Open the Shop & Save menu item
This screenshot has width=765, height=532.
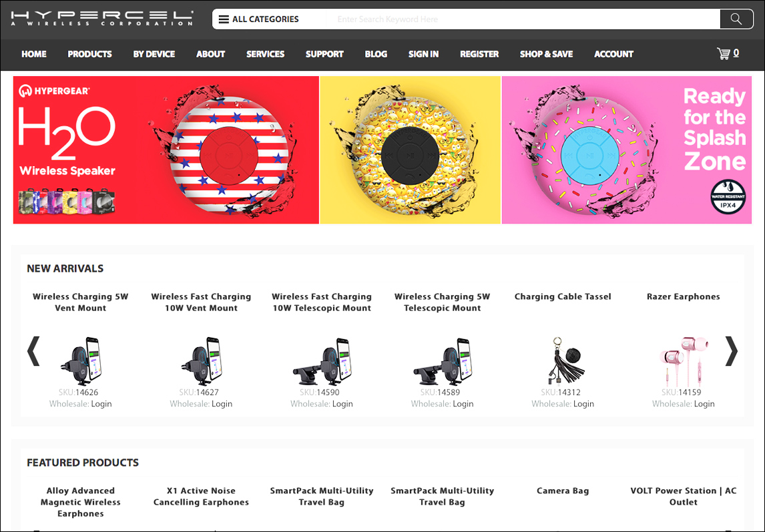[x=546, y=54]
